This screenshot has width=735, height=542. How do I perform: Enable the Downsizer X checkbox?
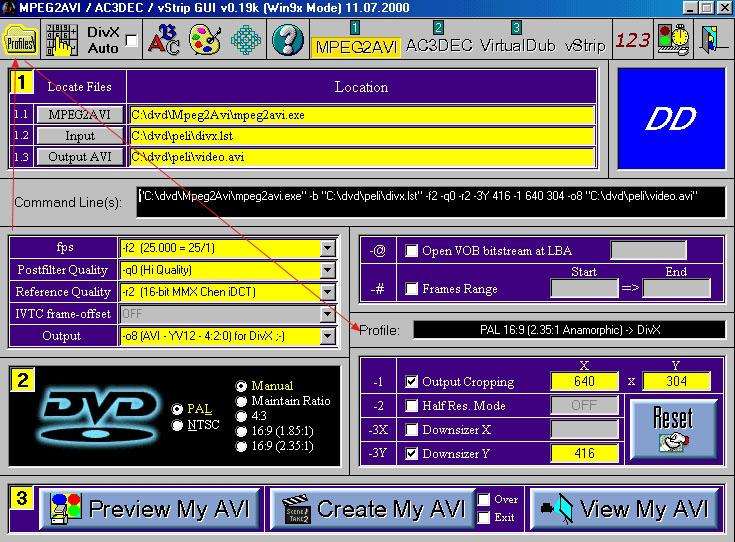[411, 429]
